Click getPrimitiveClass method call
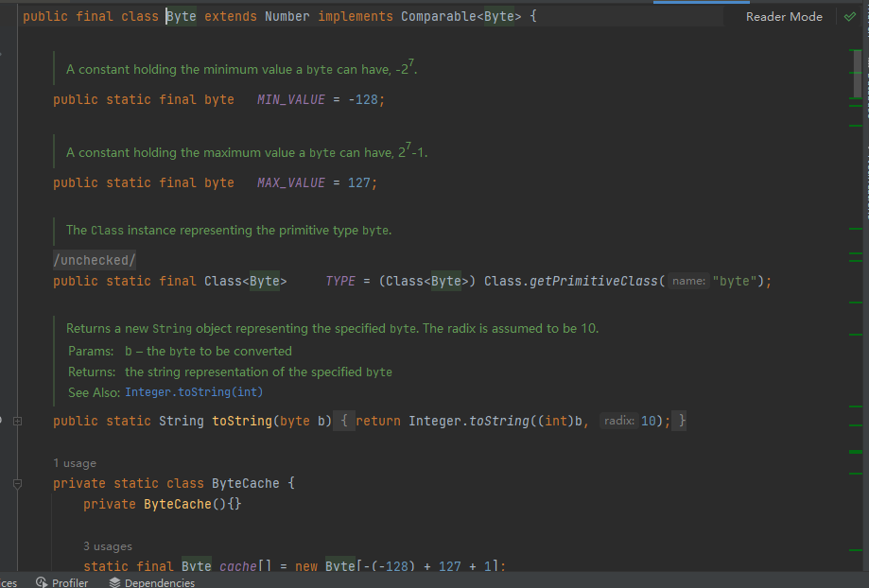Viewport: 869px width, 588px height. (594, 281)
